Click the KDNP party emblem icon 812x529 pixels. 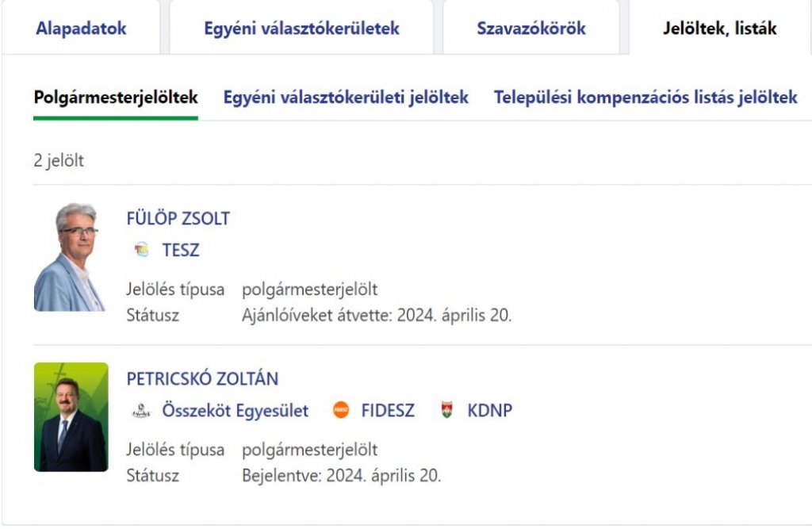click(446, 410)
